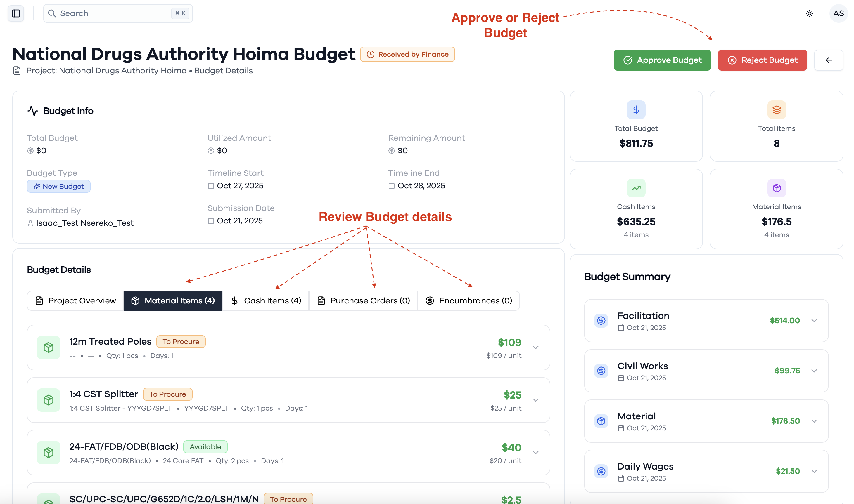The width and height of the screenshot is (854, 504).
Task: Expand the Civil Works summary row
Action: point(814,371)
